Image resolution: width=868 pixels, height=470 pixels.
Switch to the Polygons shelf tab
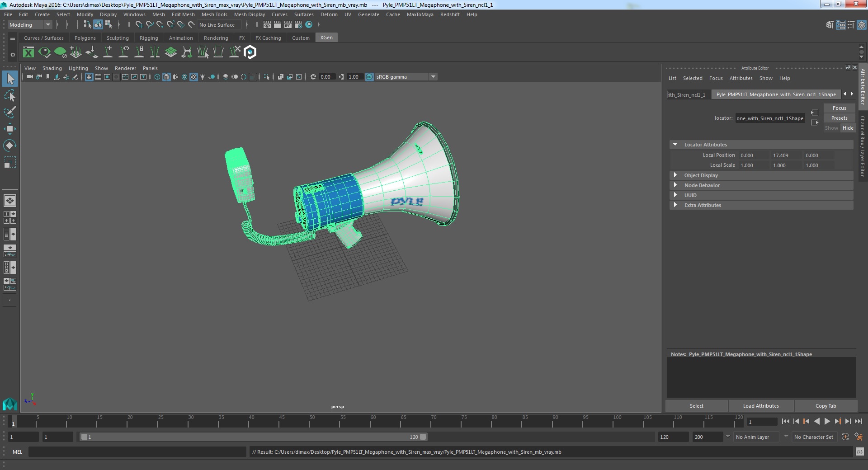coord(85,38)
